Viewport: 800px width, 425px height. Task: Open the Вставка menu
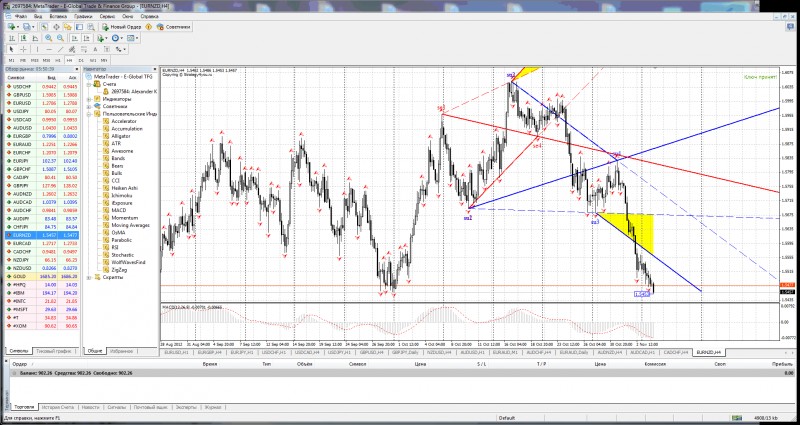pyautogui.click(x=56, y=18)
